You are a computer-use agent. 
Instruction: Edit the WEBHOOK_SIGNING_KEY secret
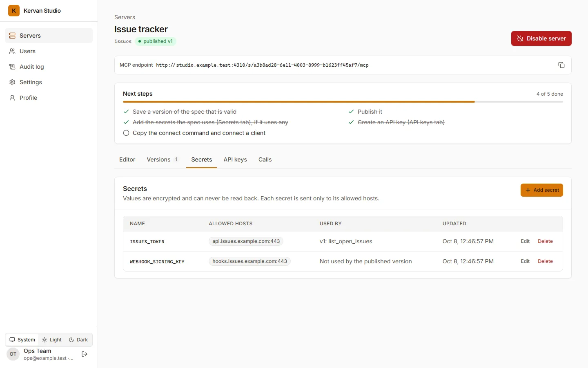coord(525,261)
